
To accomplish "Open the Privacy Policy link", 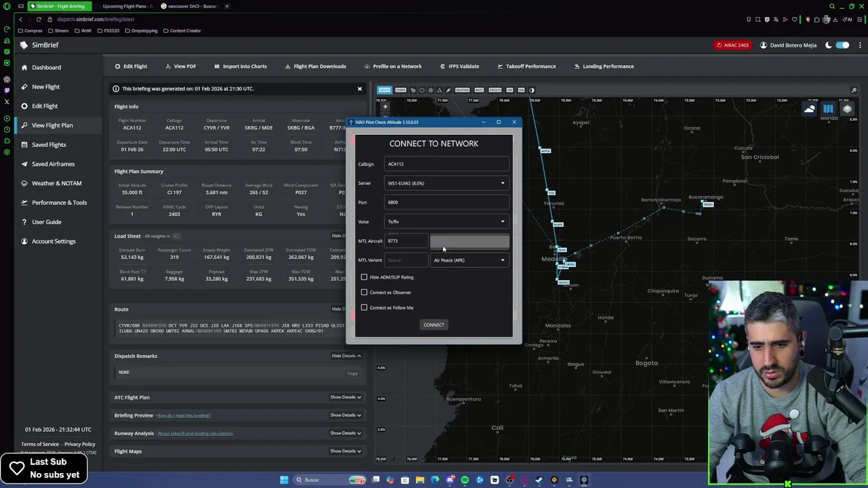I will 80,444.
